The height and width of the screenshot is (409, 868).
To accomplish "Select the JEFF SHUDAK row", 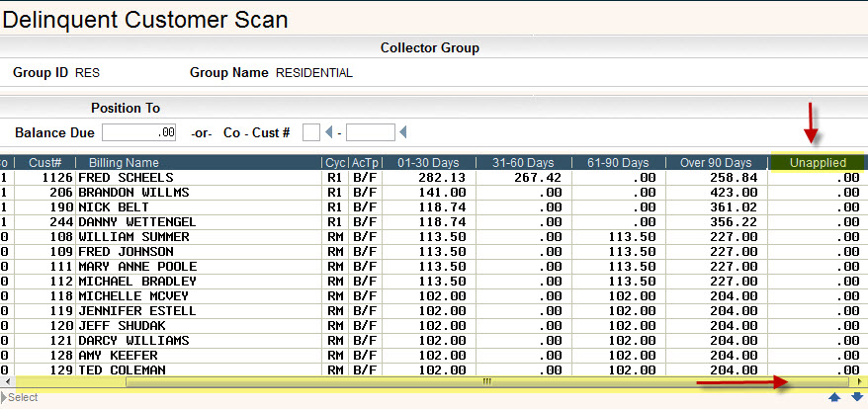I will click(432, 325).
